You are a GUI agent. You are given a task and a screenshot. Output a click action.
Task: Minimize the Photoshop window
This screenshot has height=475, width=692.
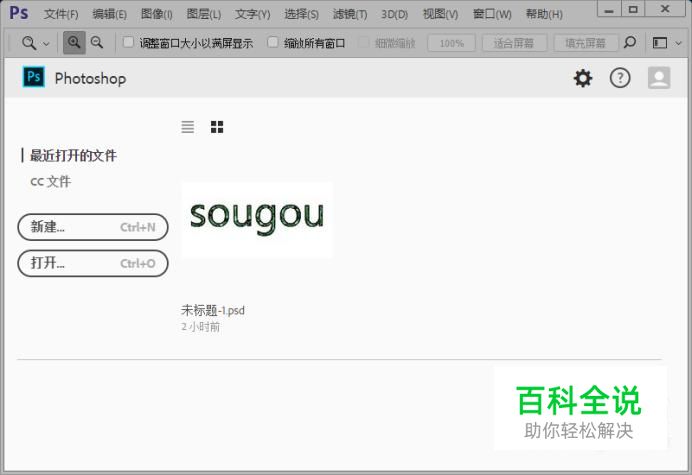point(609,9)
